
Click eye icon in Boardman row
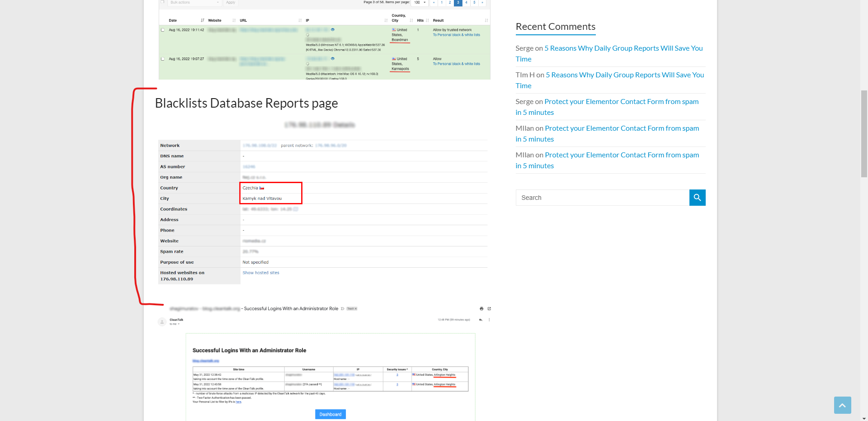333,29
